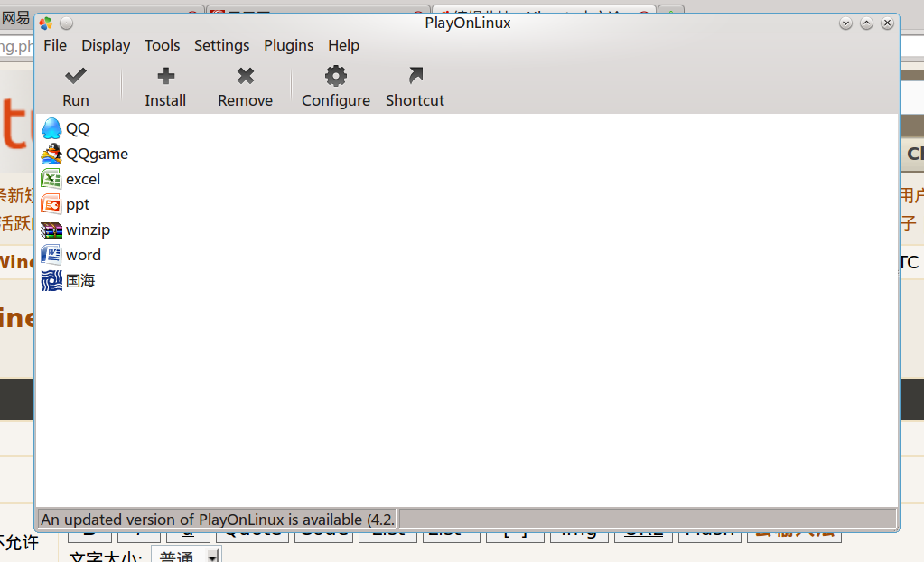This screenshot has height=562, width=924.
Task: Open the PlayOnLinux window menu icon in title bar
Action: tap(46, 23)
